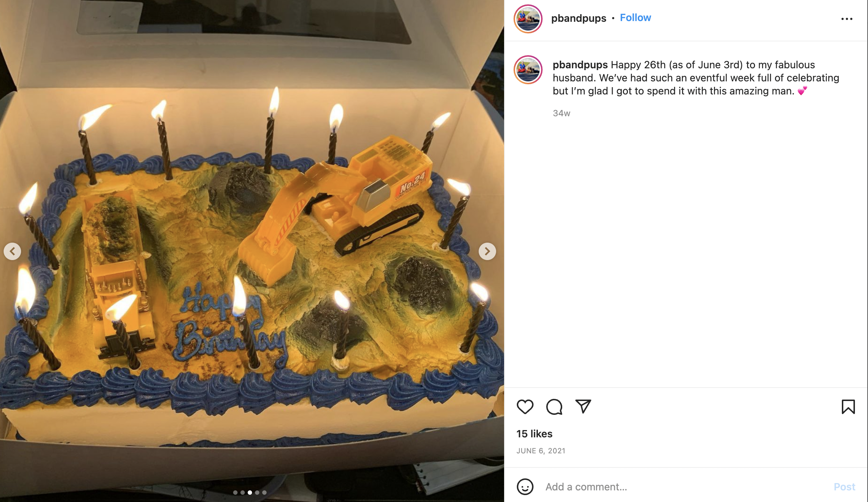Jump to first carousel dot
Screen dimensions: 868x502
click(x=235, y=493)
